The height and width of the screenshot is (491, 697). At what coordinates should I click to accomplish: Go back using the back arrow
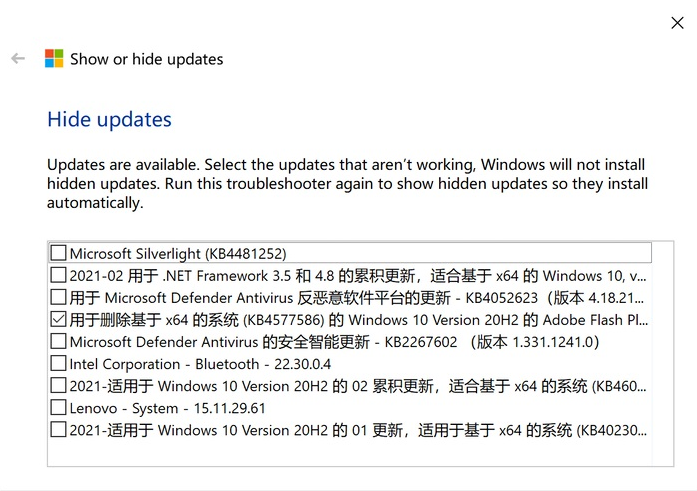[18, 59]
